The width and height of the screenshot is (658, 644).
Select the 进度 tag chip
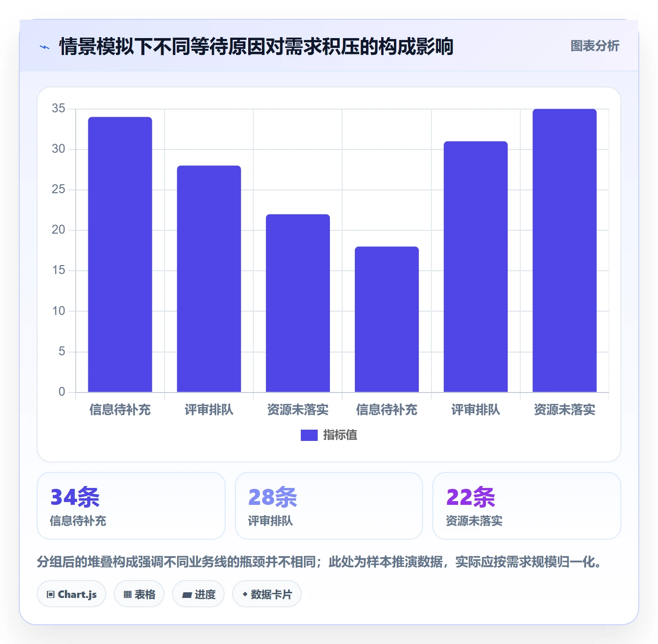[x=198, y=594]
